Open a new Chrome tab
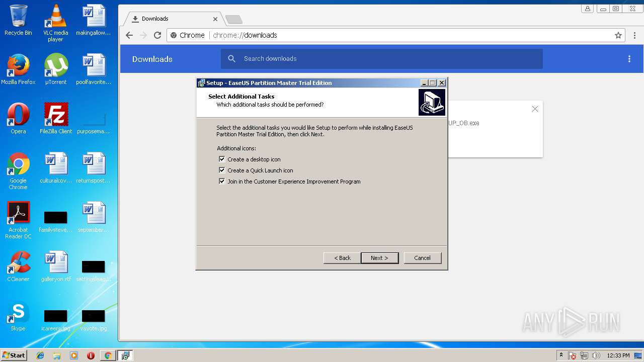This screenshot has height=362, width=644. point(234,20)
